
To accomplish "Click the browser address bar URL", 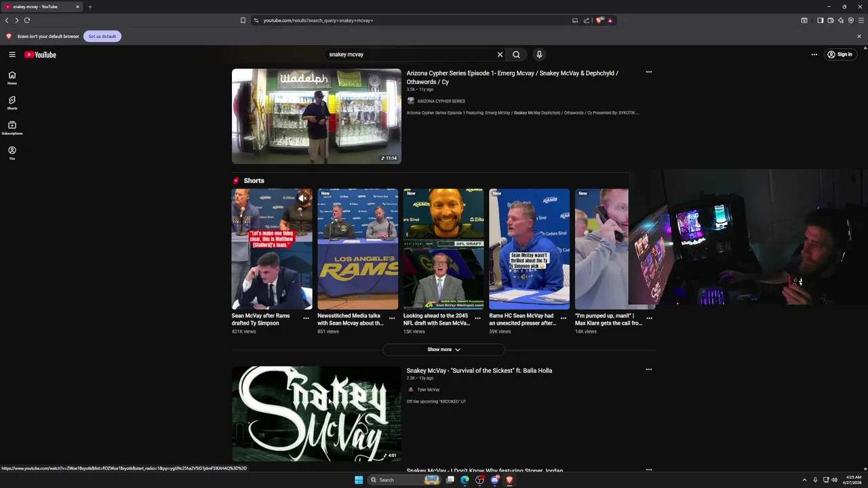I will click(x=318, y=20).
